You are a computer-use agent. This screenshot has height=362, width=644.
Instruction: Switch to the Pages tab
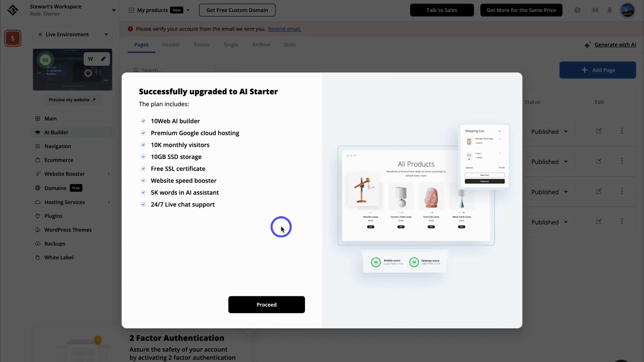click(x=141, y=45)
